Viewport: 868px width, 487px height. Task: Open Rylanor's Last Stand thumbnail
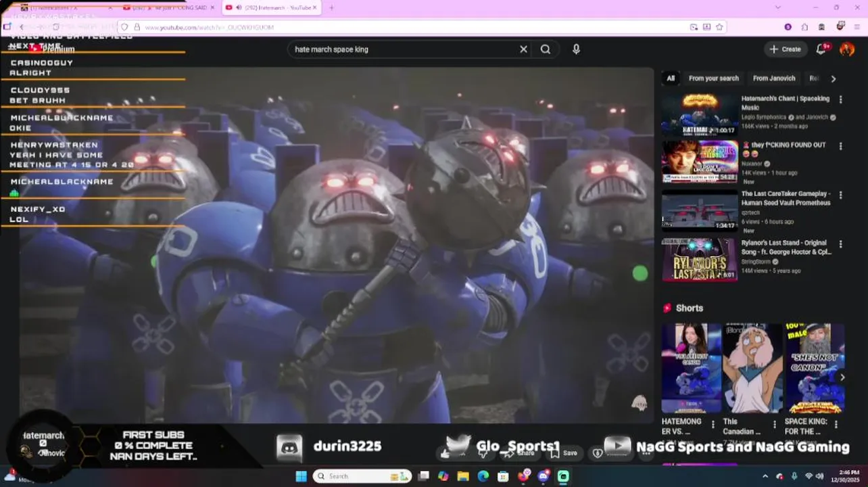[x=700, y=260]
